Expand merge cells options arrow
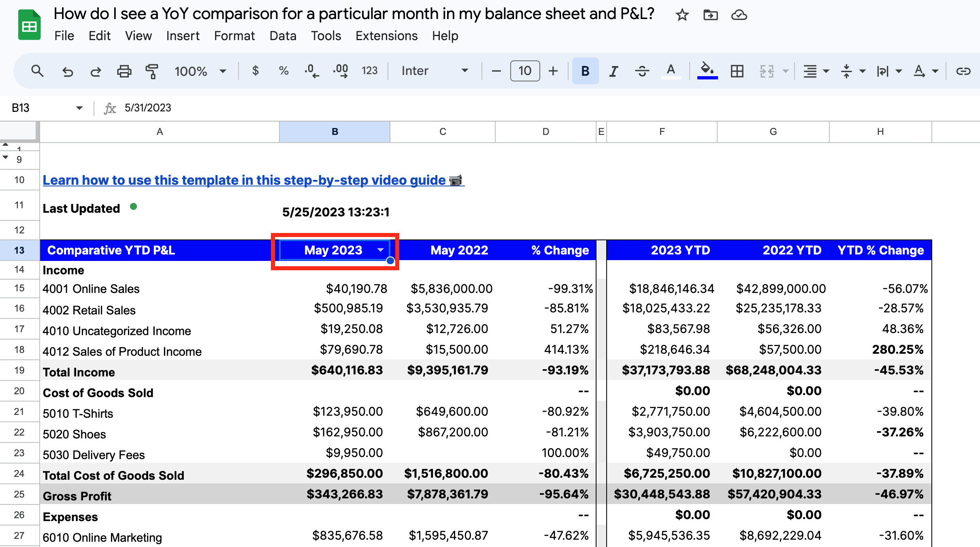Image resolution: width=980 pixels, height=547 pixels. (x=785, y=71)
